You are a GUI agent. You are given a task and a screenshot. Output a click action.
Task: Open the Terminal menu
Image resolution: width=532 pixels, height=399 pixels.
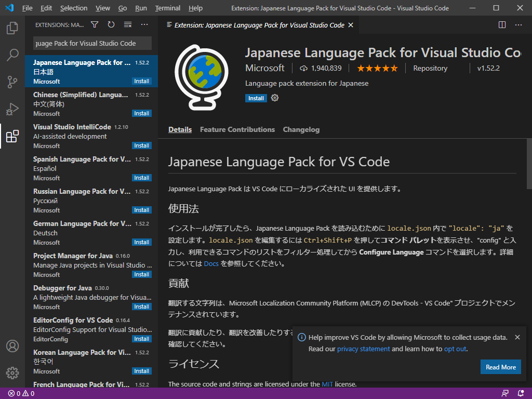pos(168,8)
